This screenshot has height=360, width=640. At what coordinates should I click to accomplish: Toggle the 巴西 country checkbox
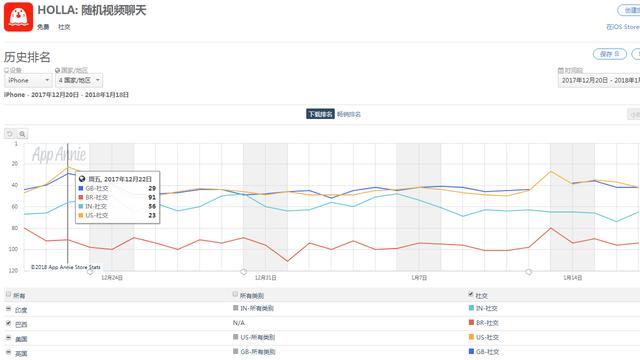(8, 323)
